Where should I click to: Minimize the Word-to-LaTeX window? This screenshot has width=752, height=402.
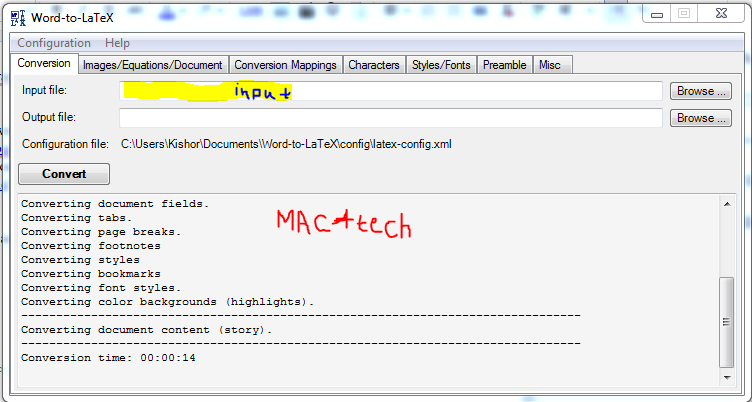coord(658,14)
